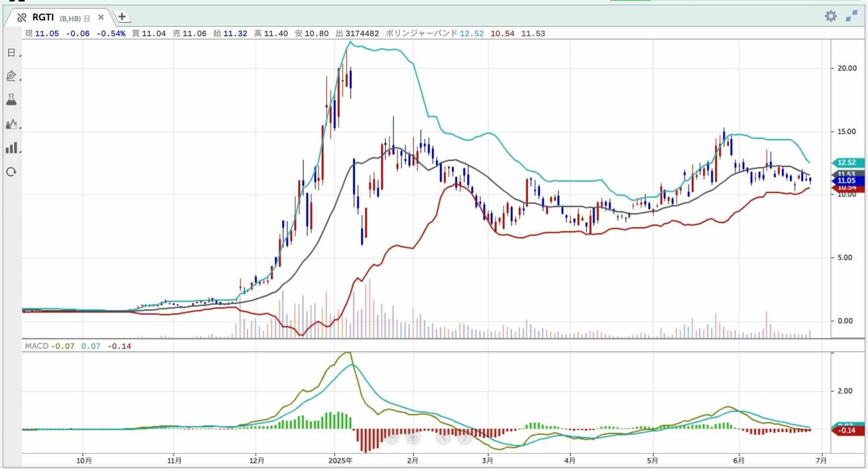The image size is (868, 469).
Task: Zoom in using the faint plus button
Action: click(413, 437)
